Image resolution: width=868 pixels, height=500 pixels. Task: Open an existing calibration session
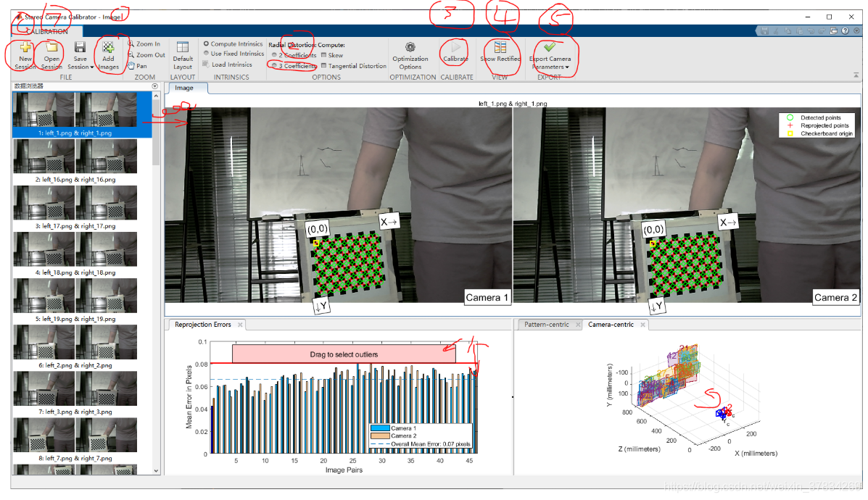click(50, 55)
